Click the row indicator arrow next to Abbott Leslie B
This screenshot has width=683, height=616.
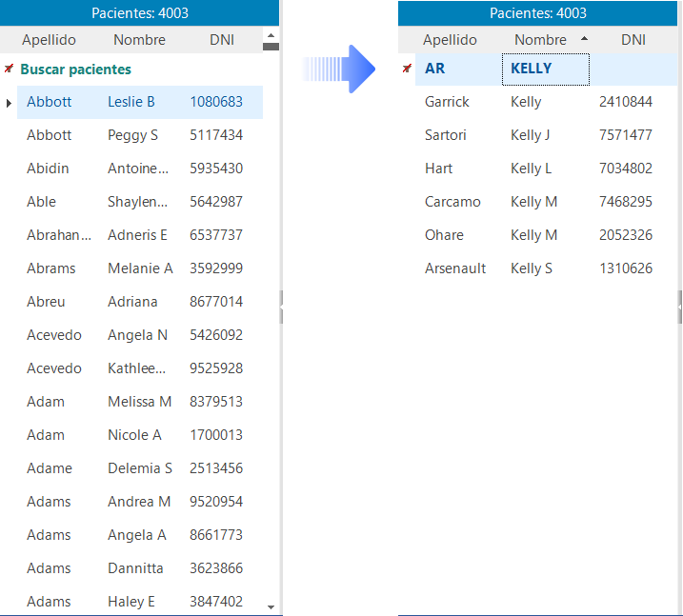(9, 103)
